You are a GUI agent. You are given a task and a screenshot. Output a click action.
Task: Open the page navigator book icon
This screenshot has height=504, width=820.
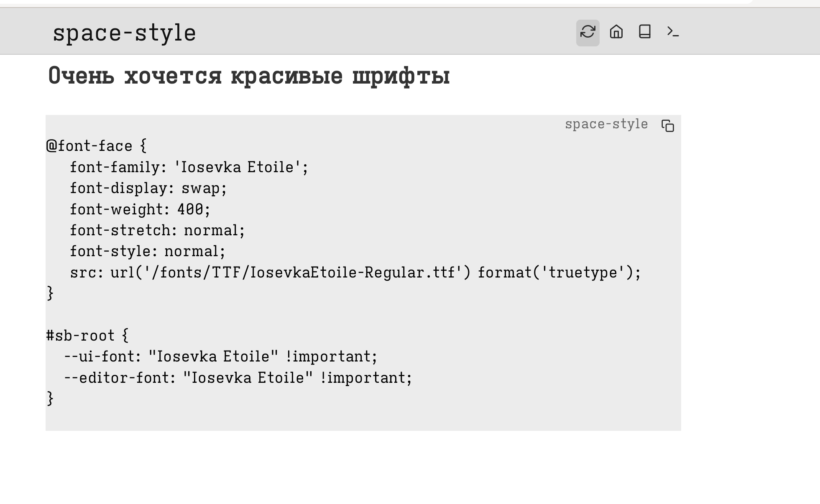point(644,32)
